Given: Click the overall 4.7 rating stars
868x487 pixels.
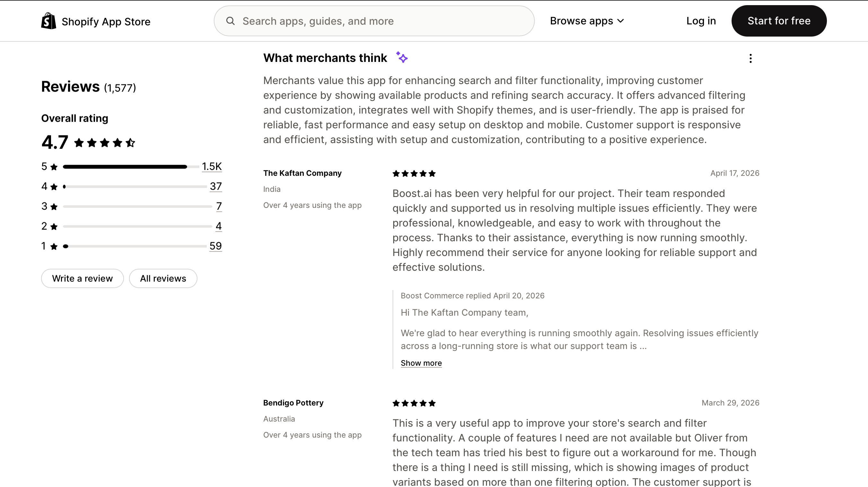Looking at the screenshot, I should (x=104, y=143).
